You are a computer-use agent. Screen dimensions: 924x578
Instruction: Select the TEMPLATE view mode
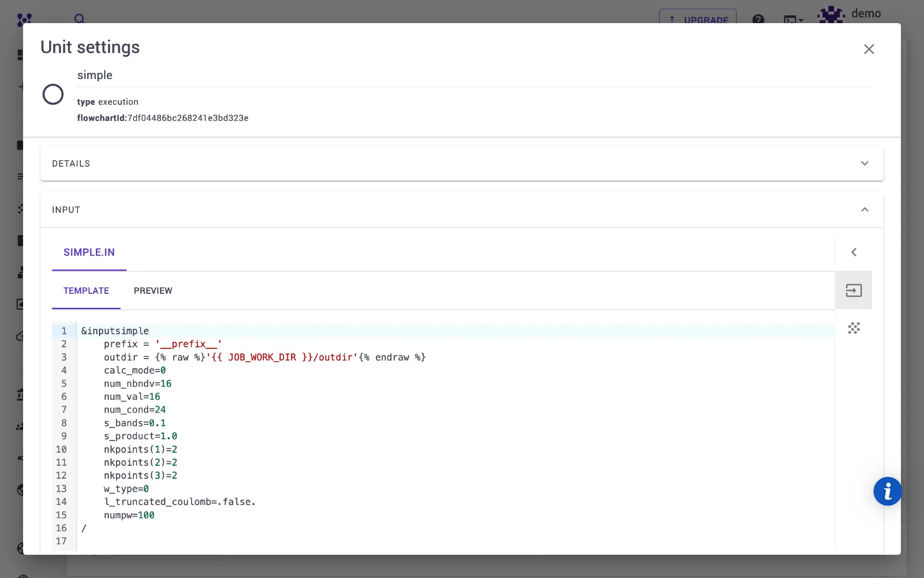86,290
